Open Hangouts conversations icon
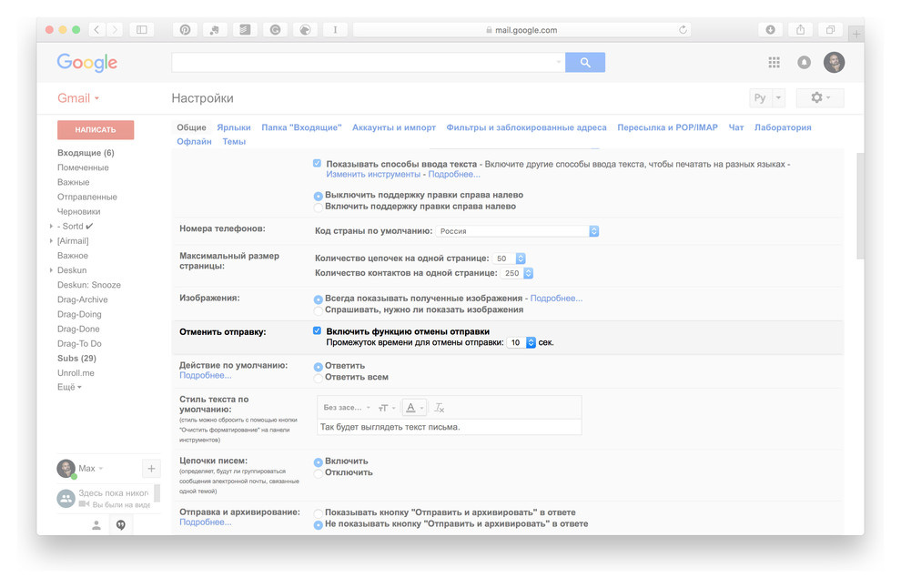 [x=120, y=525]
